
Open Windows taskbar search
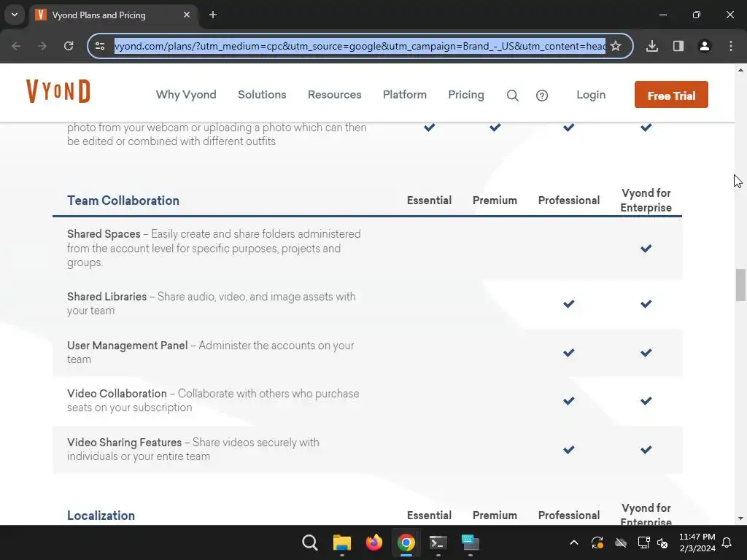click(310, 542)
